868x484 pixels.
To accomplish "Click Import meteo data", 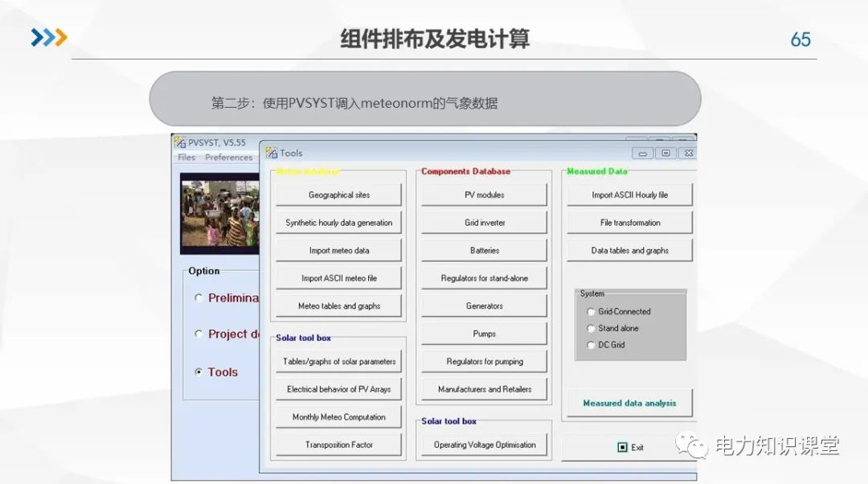I will 338,249.
